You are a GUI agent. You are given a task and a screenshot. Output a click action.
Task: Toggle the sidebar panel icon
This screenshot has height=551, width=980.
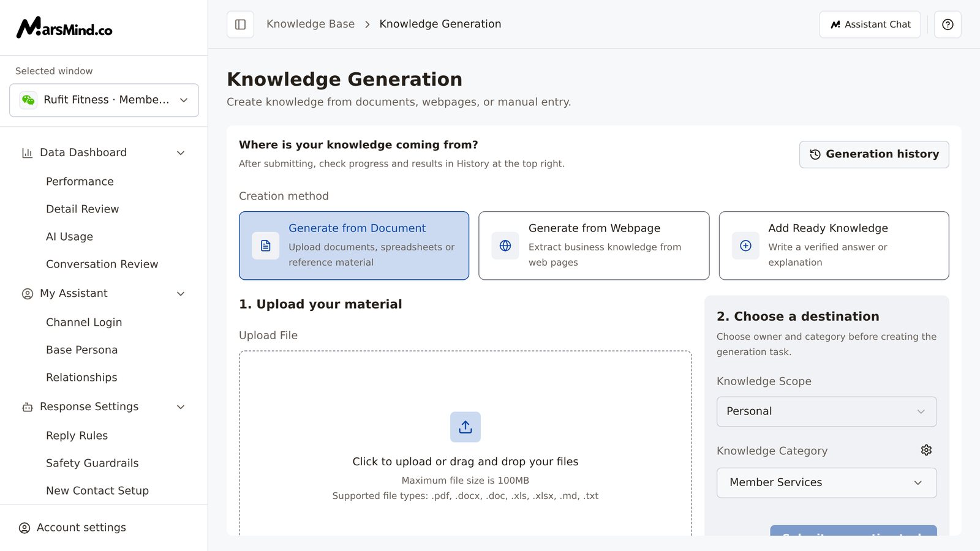tap(240, 24)
